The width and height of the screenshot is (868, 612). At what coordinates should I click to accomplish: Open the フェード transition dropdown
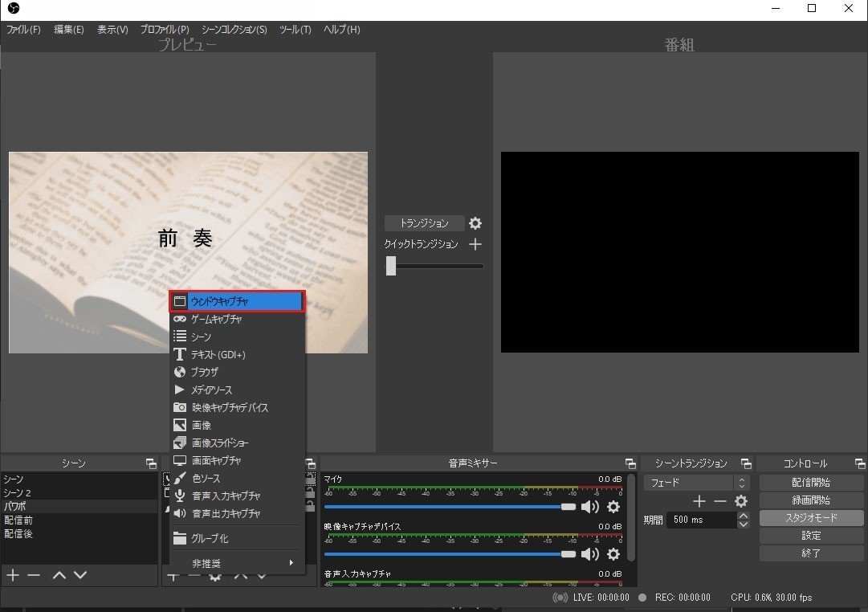click(x=696, y=483)
